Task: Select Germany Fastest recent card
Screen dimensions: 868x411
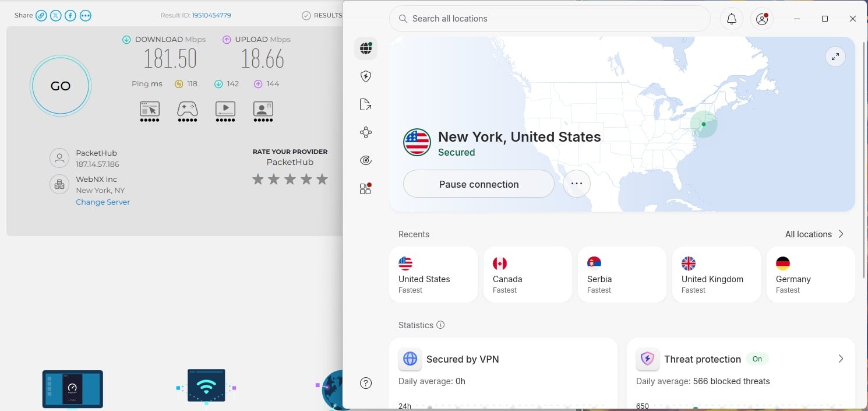Action: 811,275
